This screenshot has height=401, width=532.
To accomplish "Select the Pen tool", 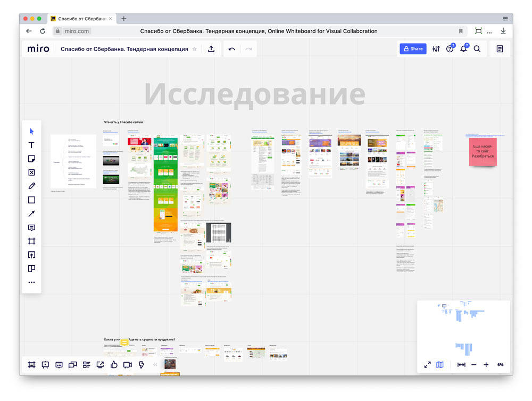I will (x=31, y=186).
